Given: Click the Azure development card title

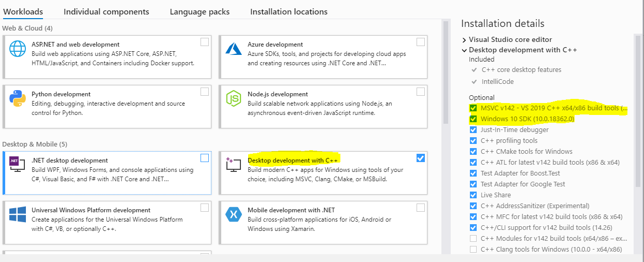Looking at the screenshot, I should pos(275,45).
